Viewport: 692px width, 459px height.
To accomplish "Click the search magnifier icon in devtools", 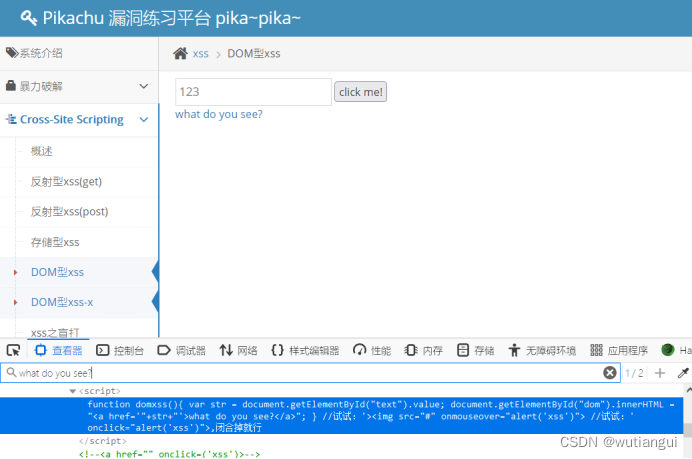I will pos(11,372).
